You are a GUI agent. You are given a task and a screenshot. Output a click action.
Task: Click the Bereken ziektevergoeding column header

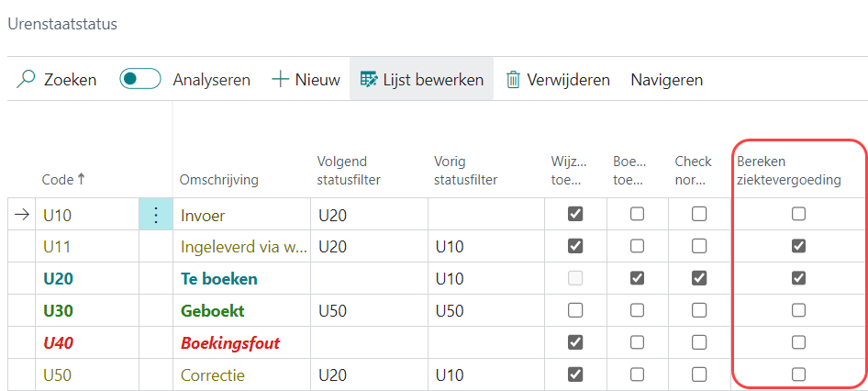click(x=788, y=171)
